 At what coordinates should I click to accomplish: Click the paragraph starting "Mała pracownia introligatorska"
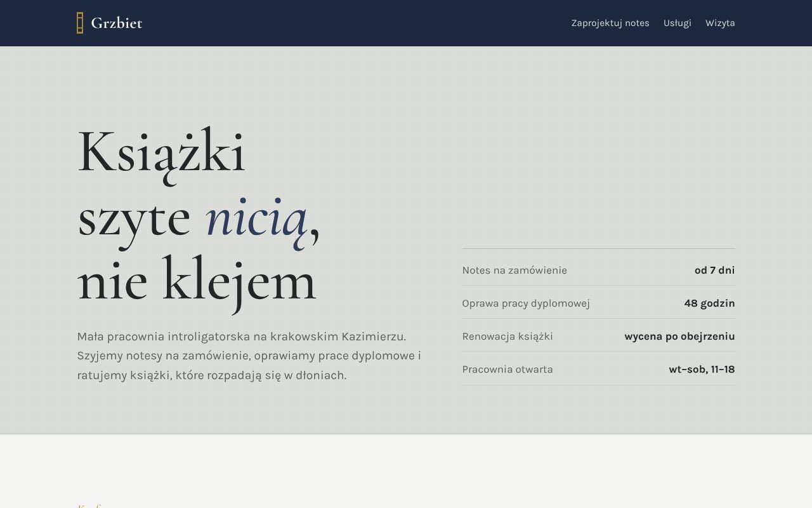249,356
